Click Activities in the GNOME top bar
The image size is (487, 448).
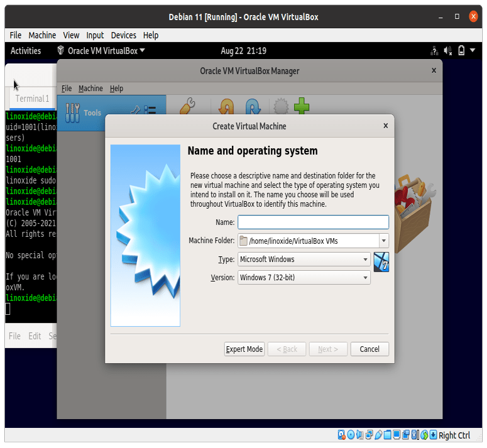[26, 51]
